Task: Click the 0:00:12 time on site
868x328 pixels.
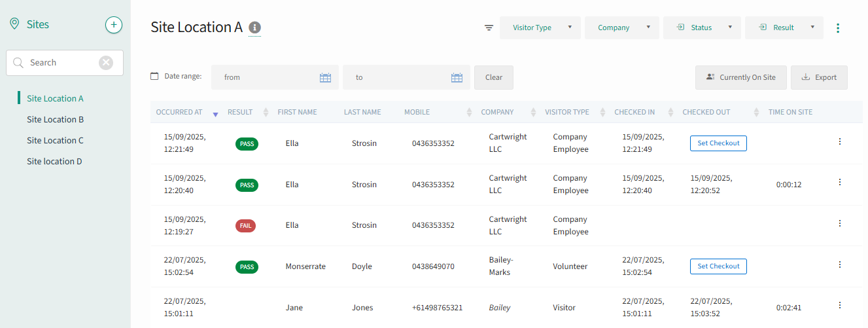Action: [789, 185]
